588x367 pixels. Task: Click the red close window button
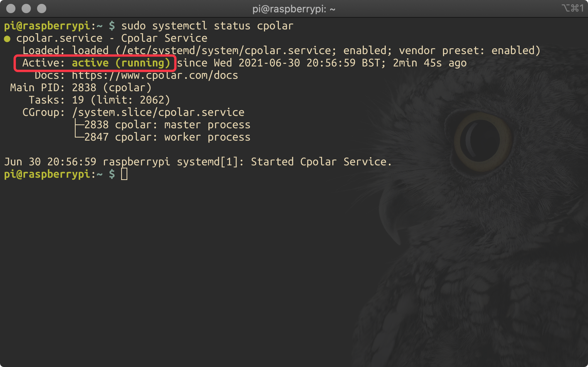click(11, 8)
